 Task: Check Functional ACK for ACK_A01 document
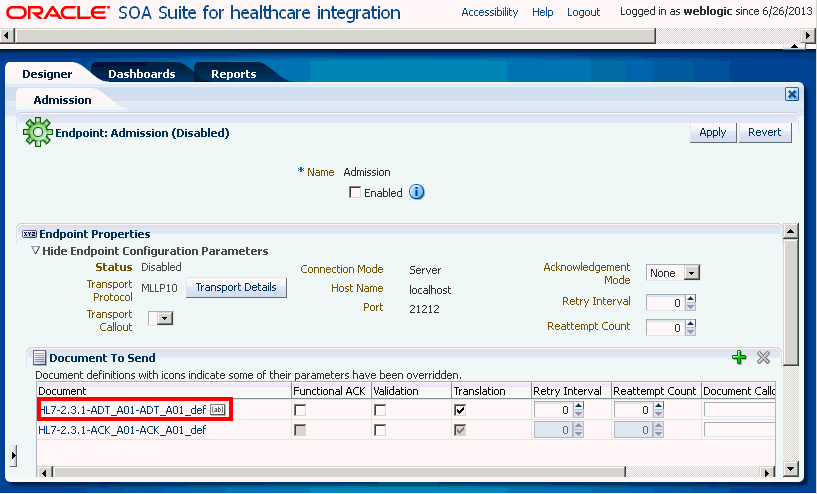coord(300,430)
